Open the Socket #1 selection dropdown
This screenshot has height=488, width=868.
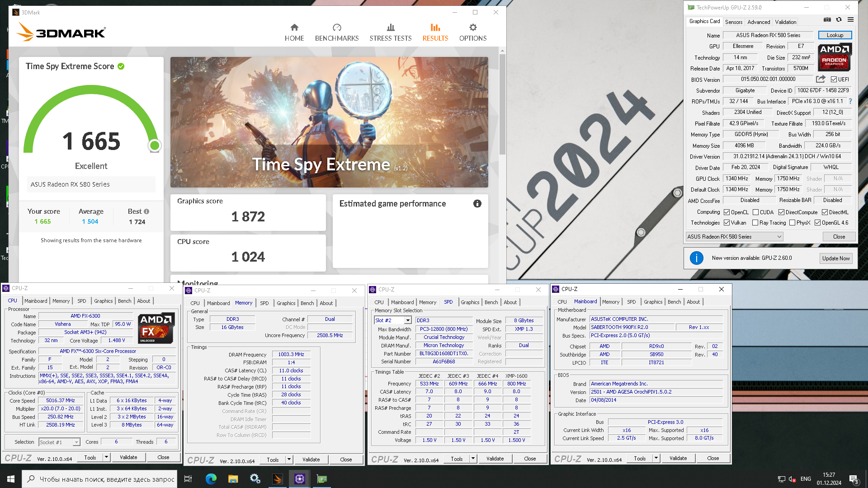[59, 442]
